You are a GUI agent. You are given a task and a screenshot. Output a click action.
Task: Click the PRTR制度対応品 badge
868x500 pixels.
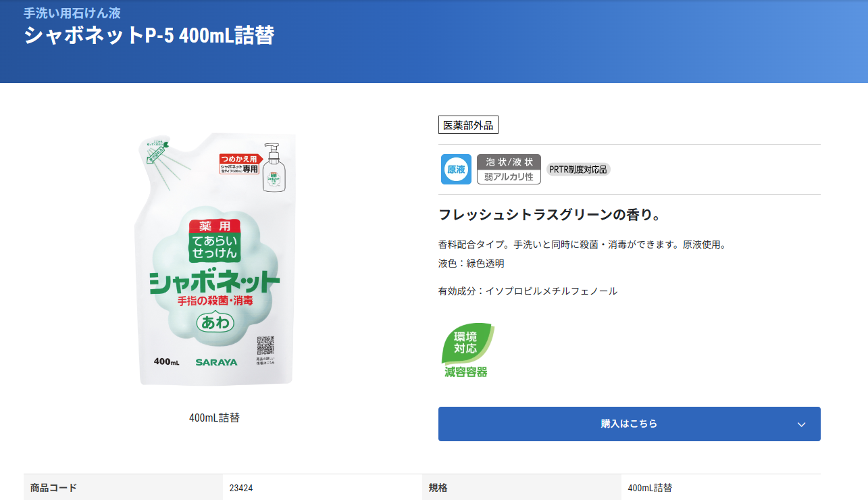pos(578,170)
